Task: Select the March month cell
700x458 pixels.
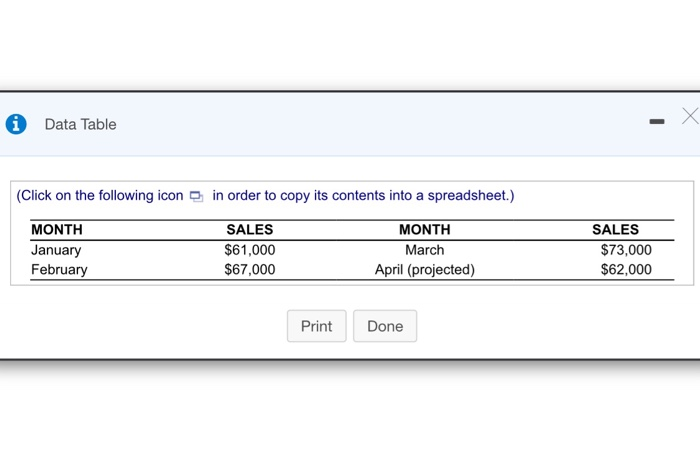Action: point(425,250)
